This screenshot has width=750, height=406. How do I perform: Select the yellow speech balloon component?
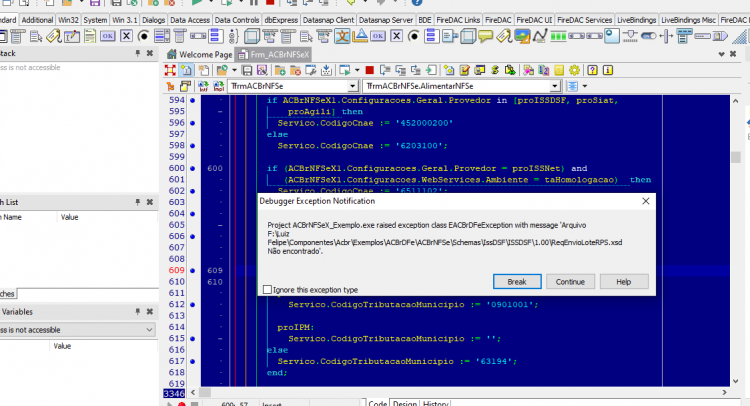(485, 36)
